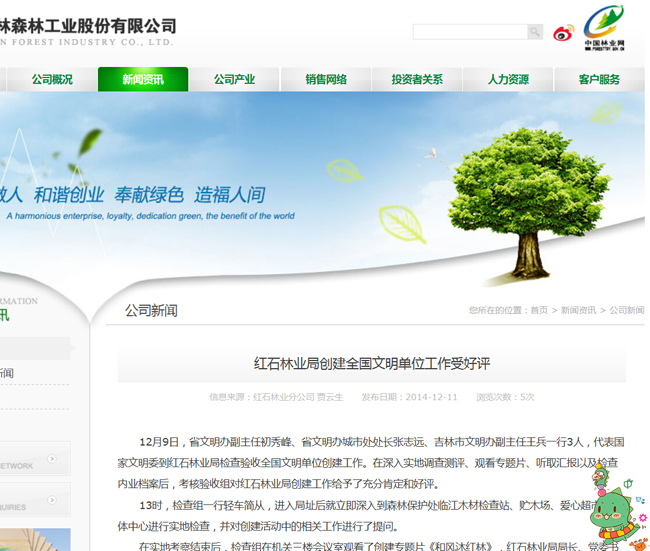The width and height of the screenshot is (650, 551).
Task: Click the search input field
Action: tap(470, 32)
